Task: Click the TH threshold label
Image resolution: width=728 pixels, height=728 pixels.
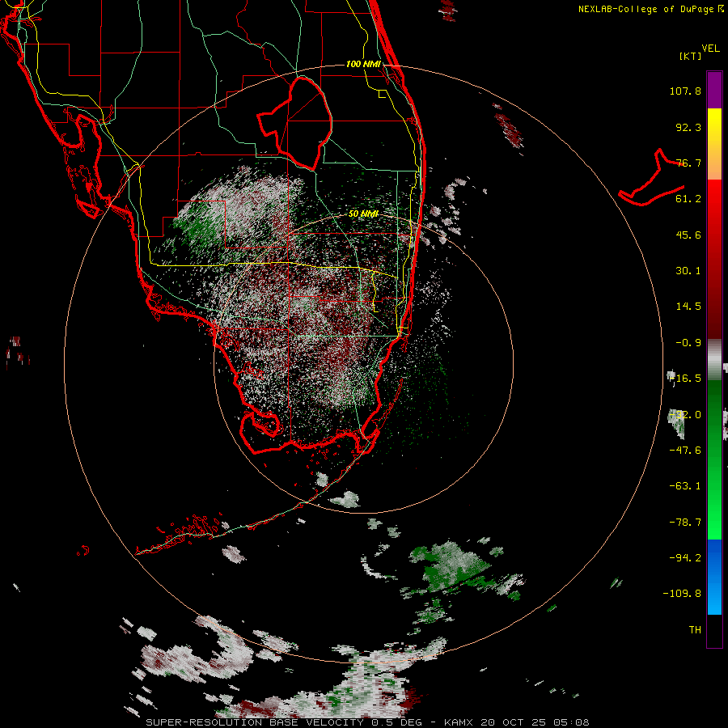Action: pos(695,630)
